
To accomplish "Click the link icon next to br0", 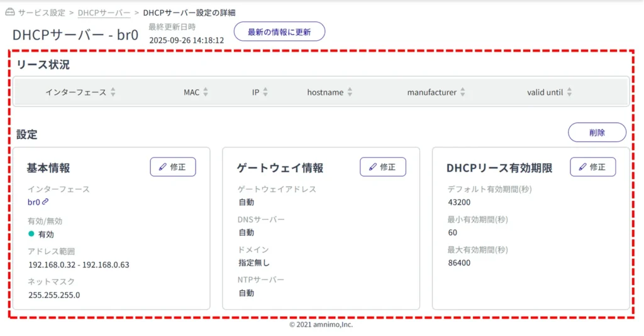I will (45, 202).
